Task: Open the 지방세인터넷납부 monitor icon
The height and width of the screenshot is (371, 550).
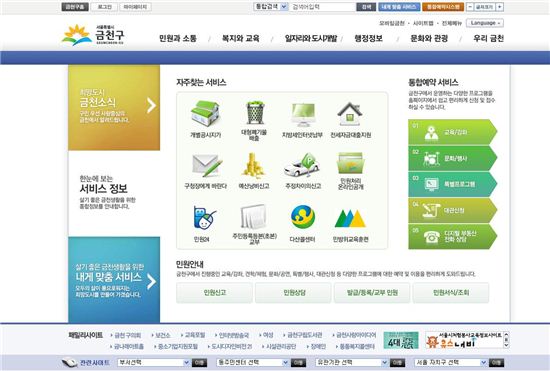Action: pyautogui.click(x=303, y=115)
